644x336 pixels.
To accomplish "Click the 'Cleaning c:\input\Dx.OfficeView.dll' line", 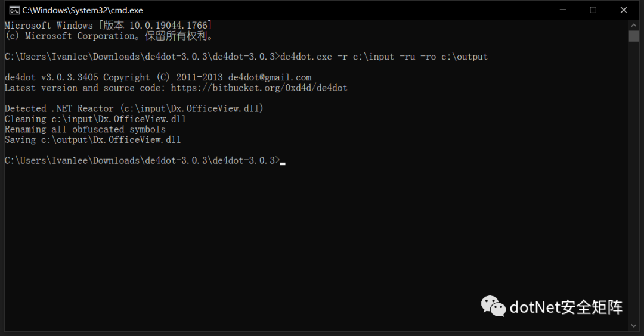I will click(95, 119).
